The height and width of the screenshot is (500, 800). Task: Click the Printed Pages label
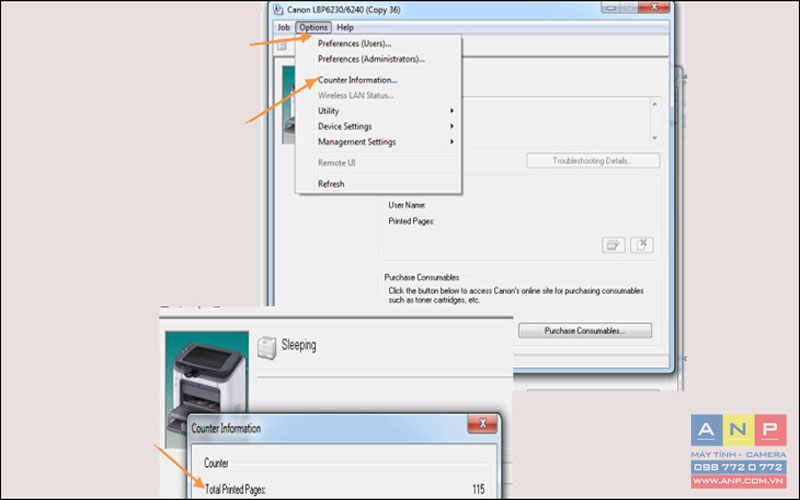tap(411, 221)
